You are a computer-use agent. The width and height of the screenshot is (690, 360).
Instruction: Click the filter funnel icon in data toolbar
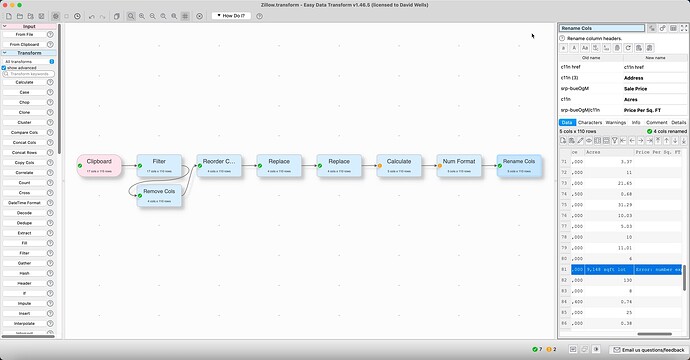coord(615,140)
